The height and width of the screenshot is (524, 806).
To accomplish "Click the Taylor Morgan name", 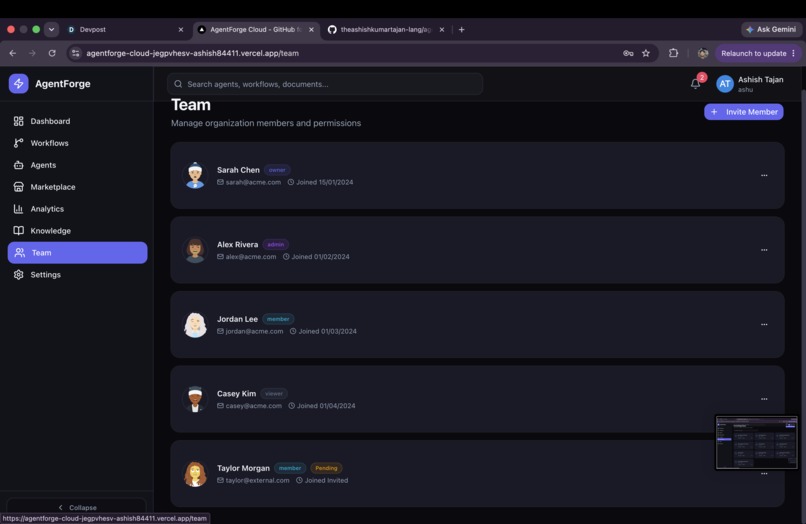I will pos(243,468).
